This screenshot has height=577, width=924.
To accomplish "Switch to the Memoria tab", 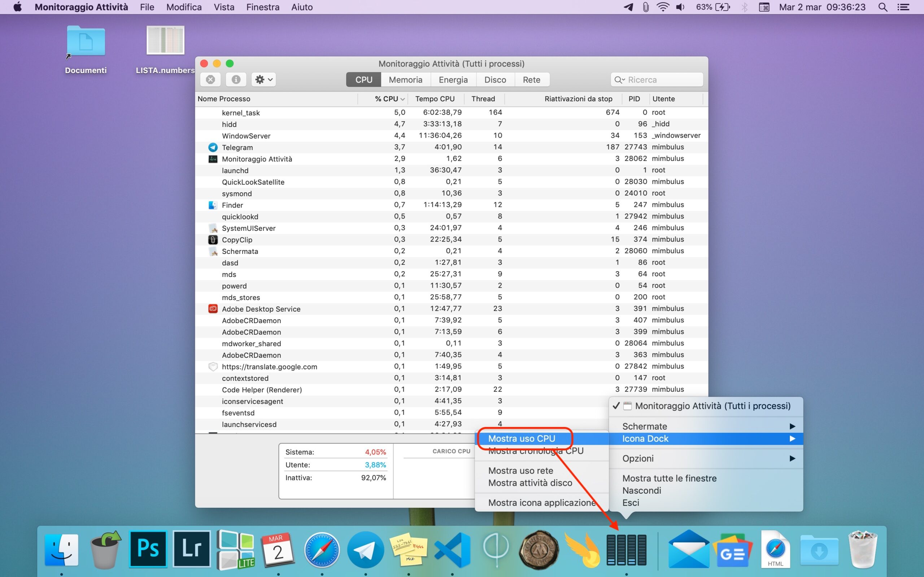I will 405,80.
